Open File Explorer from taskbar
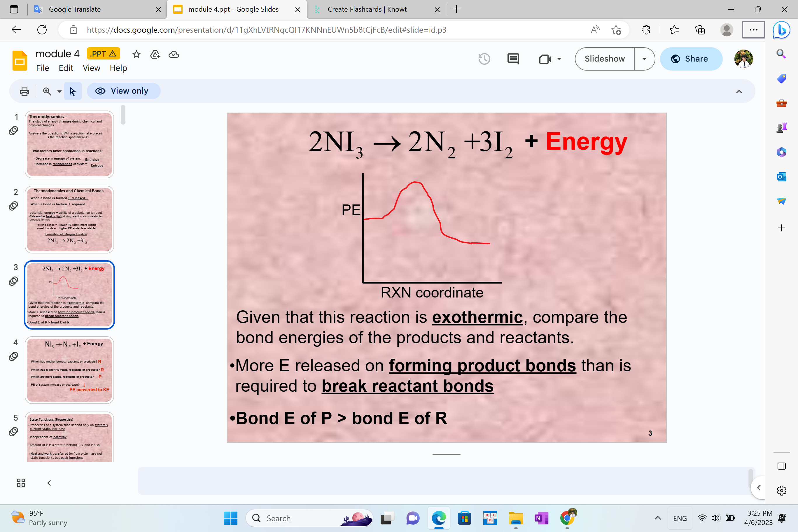Image resolution: width=798 pixels, height=532 pixels. (516, 518)
